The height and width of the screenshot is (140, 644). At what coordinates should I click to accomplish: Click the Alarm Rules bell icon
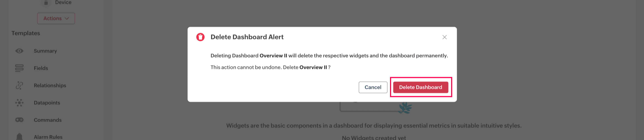19,136
